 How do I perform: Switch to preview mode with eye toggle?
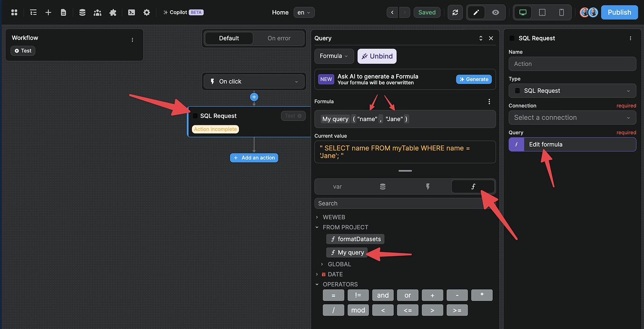pyautogui.click(x=496, y=12)
